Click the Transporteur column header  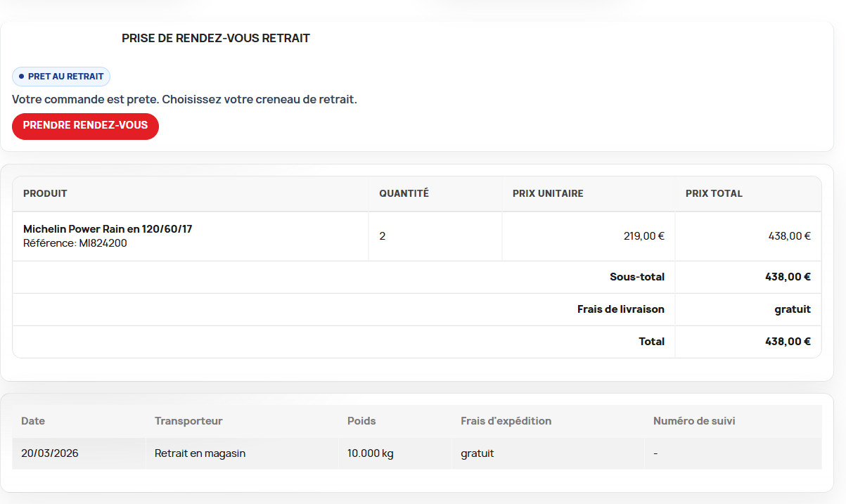coord(188,421)
